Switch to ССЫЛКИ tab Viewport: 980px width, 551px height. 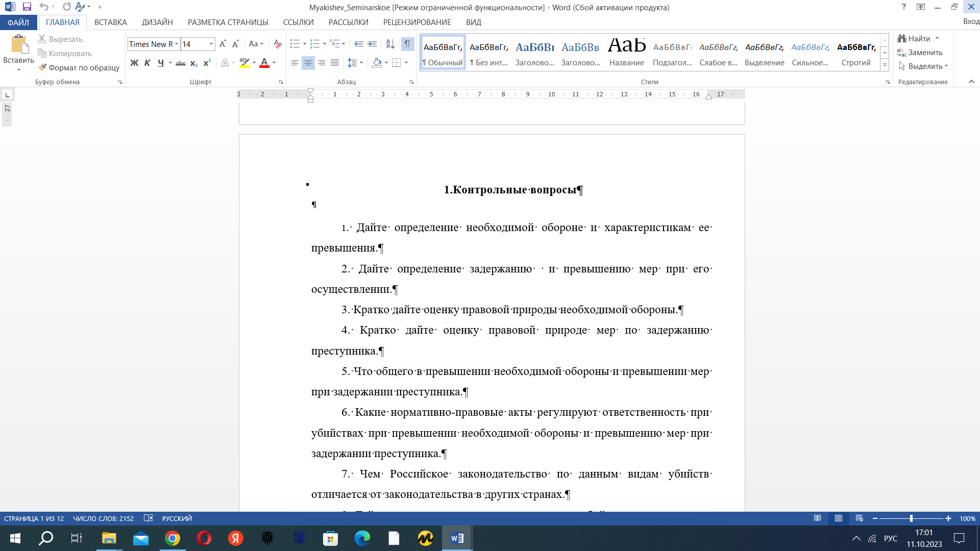[299, 22]
